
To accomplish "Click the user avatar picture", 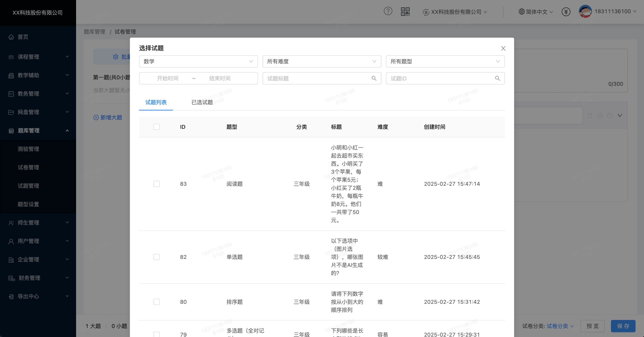I will 585,12.
